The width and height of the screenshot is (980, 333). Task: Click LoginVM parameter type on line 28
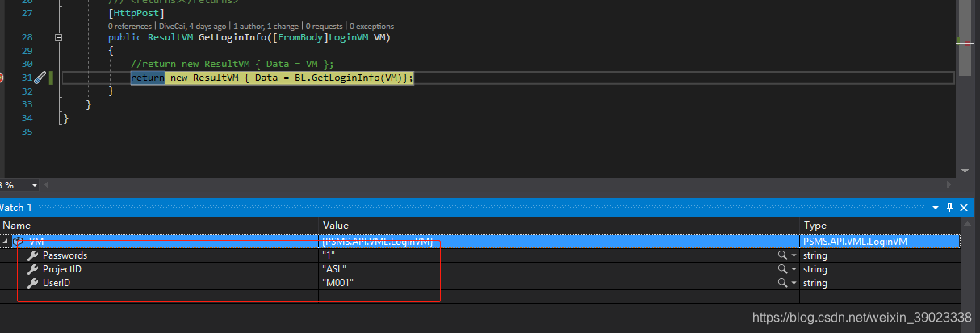pos(349,37)
